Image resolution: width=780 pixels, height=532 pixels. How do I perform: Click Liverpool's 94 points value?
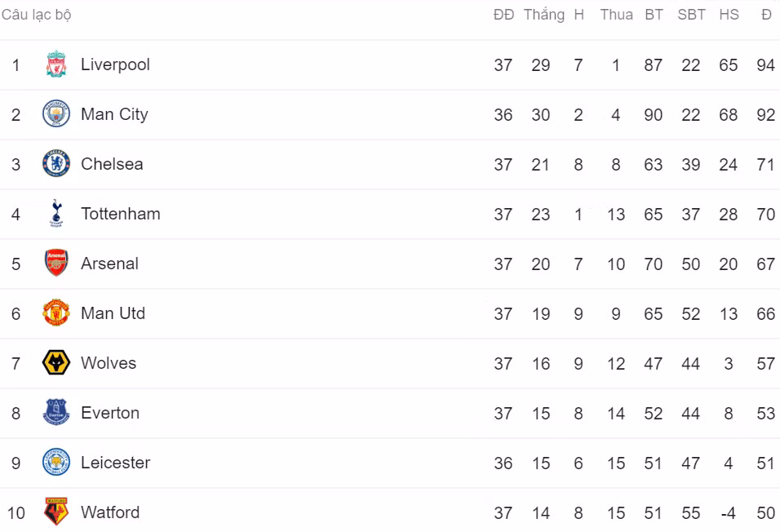pos(765,65)
